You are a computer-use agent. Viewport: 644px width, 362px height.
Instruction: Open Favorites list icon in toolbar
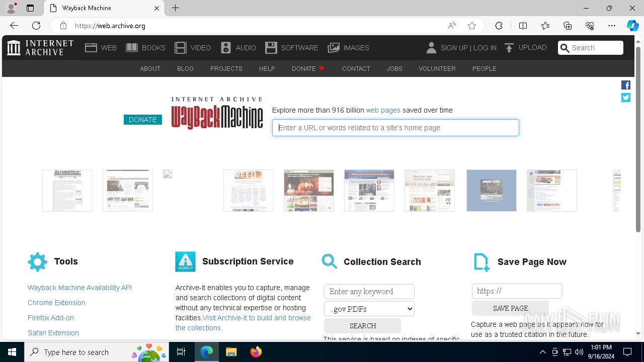click(x=545, y=26)
